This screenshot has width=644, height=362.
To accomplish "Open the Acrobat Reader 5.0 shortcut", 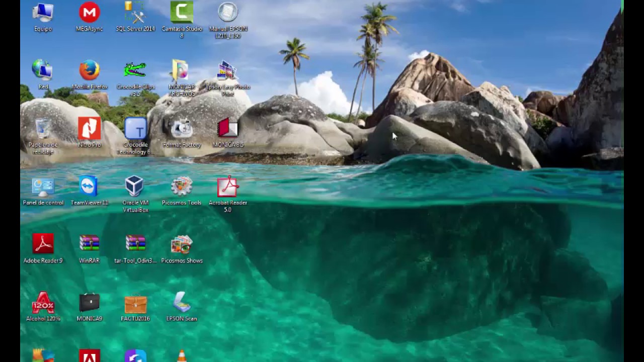I will tap(228, 187).
